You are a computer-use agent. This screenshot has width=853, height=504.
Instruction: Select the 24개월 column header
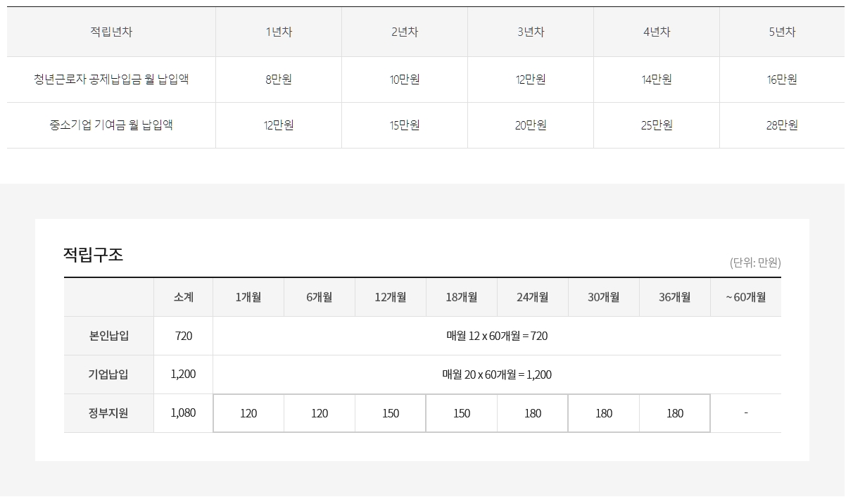point(533,297)
